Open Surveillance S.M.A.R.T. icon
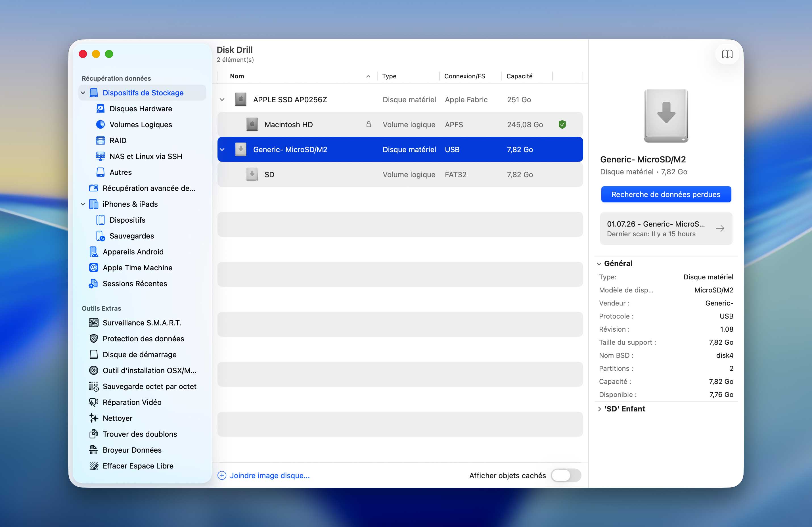Viewport: 812px width, 527px height. [x=93, y=322]
